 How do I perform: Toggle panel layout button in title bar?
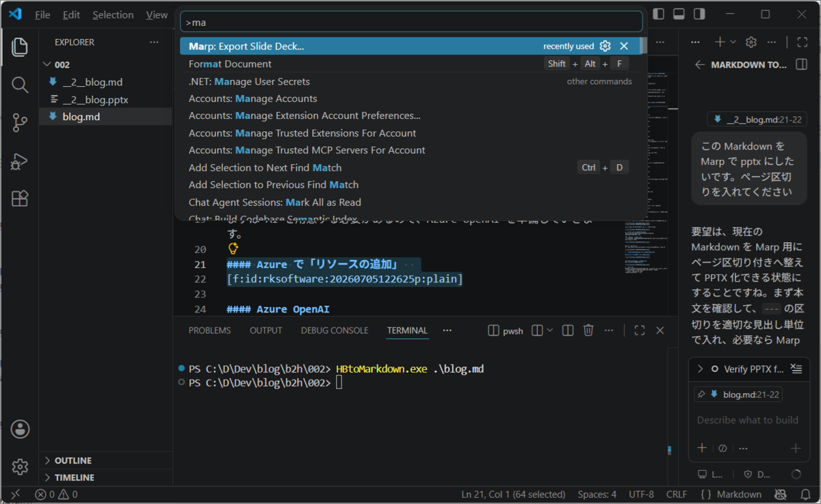[x=679, y=14]
